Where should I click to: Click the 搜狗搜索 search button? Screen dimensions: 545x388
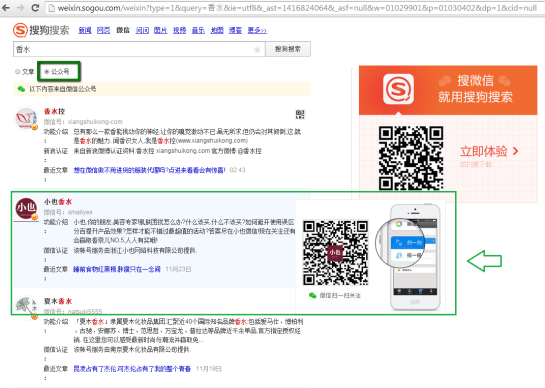tap(288, 49)
